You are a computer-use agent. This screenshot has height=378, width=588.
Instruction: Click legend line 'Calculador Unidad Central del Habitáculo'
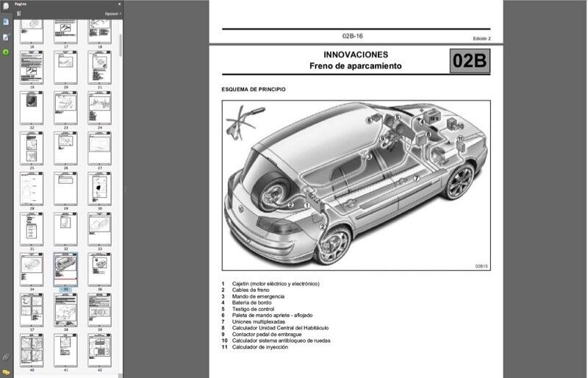pos(280,328)
